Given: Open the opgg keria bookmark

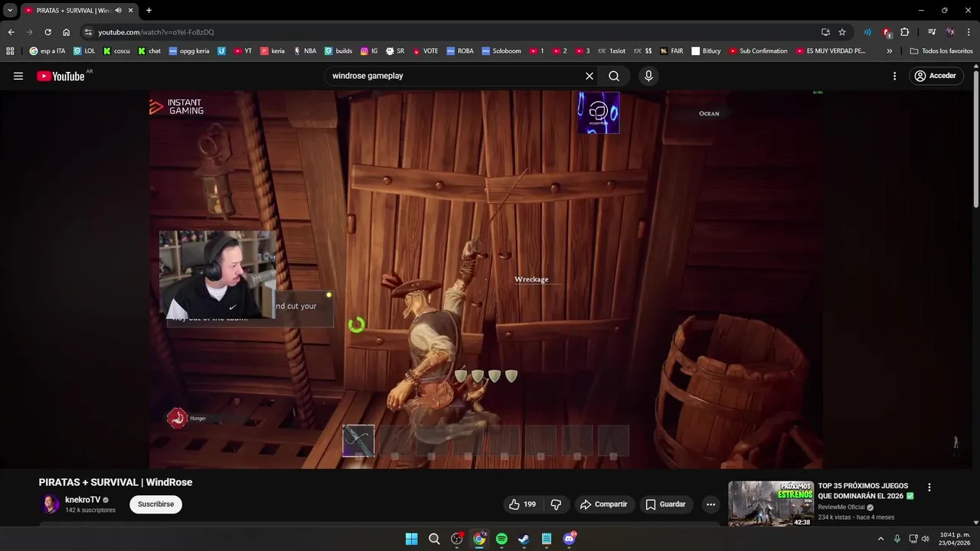Looking at the screenshot, I should pyautogui.click(x=189, y=51).
